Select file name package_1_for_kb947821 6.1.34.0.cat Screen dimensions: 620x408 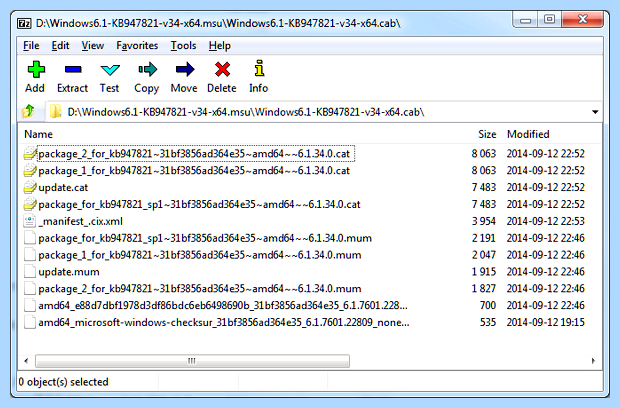[x=194, y=171]
